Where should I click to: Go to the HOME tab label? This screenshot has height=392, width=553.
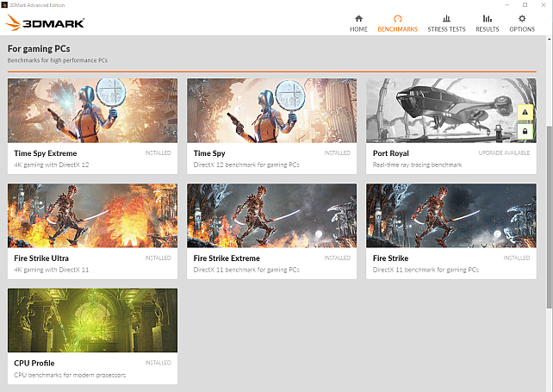coord(358,29)
